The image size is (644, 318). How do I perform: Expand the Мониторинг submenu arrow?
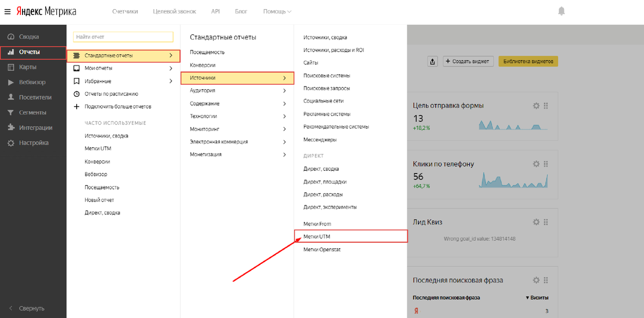coord(284,129)
